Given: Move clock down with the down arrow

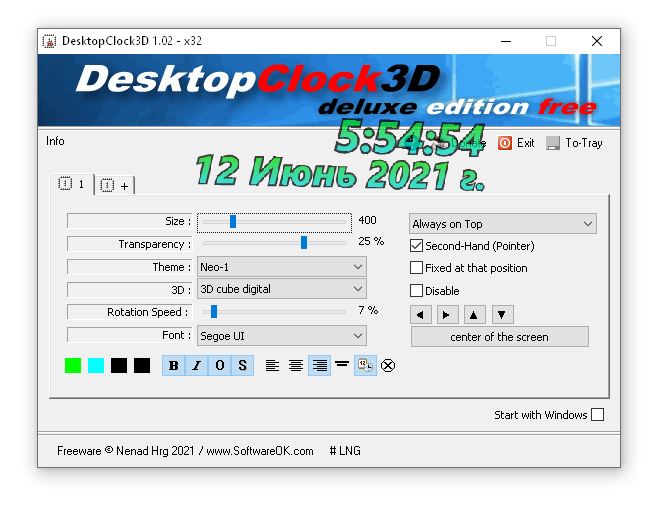Looking at the screenshot, I should (502, 315).
